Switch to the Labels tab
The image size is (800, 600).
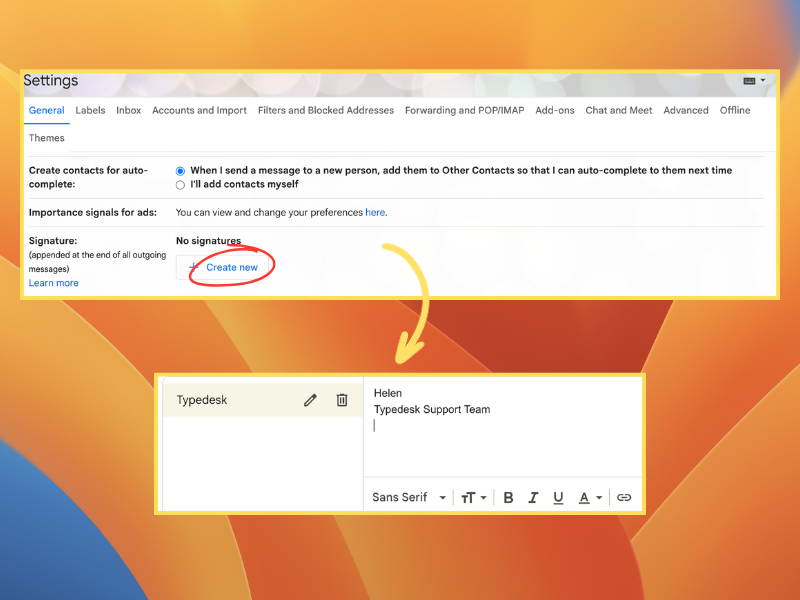click(90, 110)
